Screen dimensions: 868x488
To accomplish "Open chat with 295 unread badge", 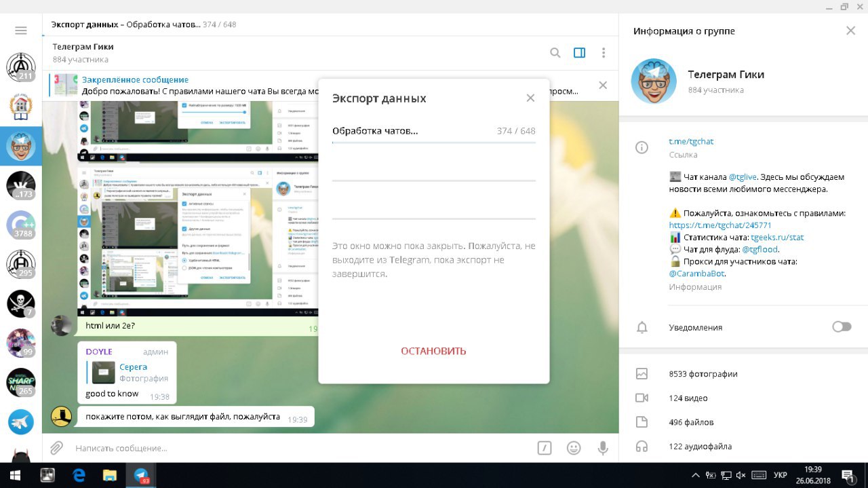I will [21, 264].
